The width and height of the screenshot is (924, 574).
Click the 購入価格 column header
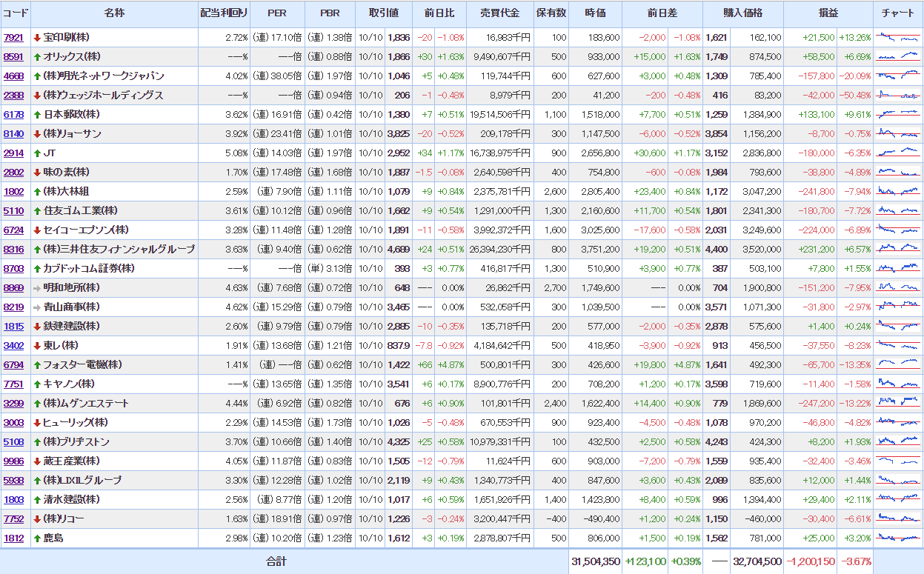pyautogui.click(x=742, y=13)
